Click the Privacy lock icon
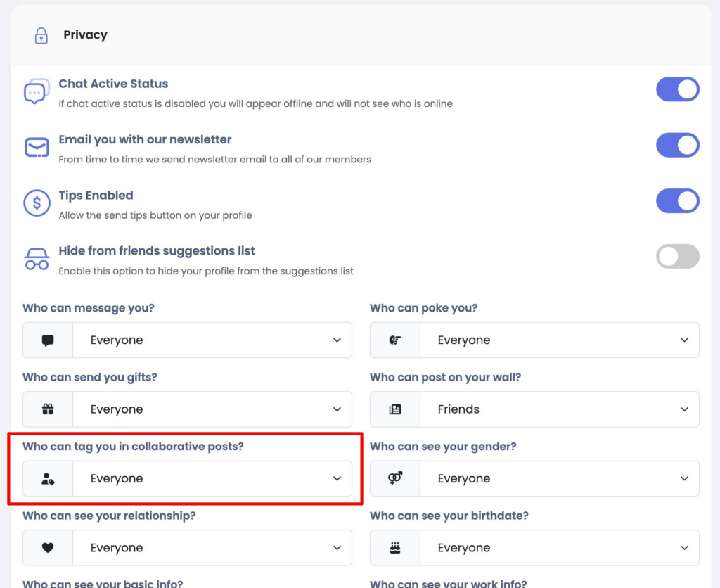This screenshot has width=720, height=588. [41, 35]
